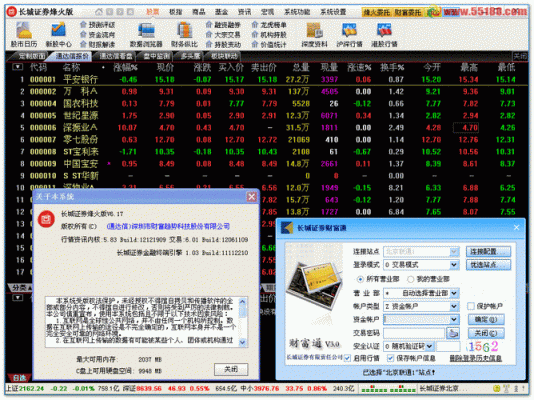Viewport: 534px width, 400px height.
Task: Select the 所有营业部 radio button
Action: pos(360,279)
